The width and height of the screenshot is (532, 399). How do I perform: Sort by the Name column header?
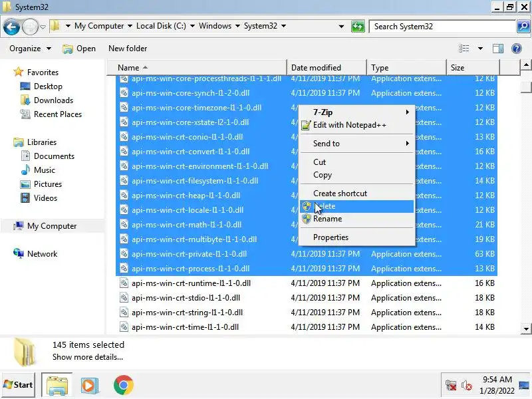tap(197, 68)
